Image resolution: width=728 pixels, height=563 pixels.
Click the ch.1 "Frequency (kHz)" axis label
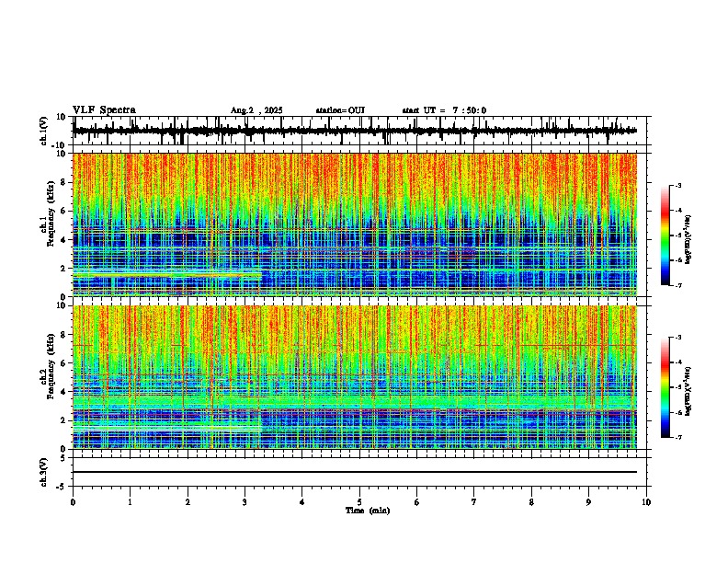tap(51, 213)
